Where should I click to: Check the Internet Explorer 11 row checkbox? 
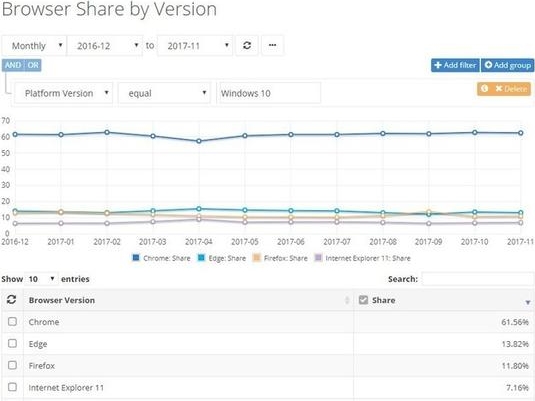tap(12, 387)
